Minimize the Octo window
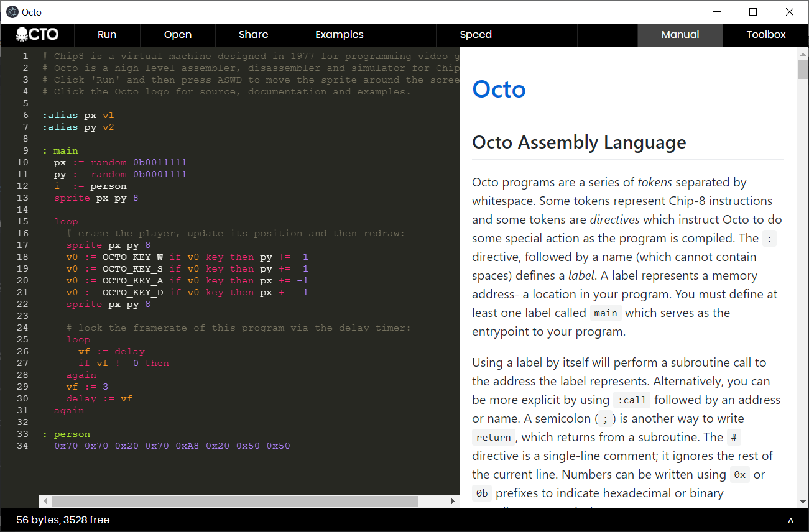 717,12
